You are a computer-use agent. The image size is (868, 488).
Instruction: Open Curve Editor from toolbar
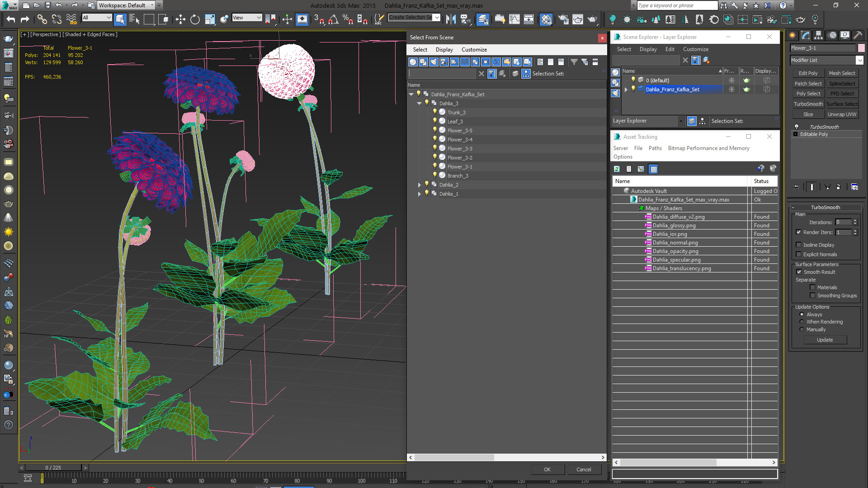pos(514,19)
